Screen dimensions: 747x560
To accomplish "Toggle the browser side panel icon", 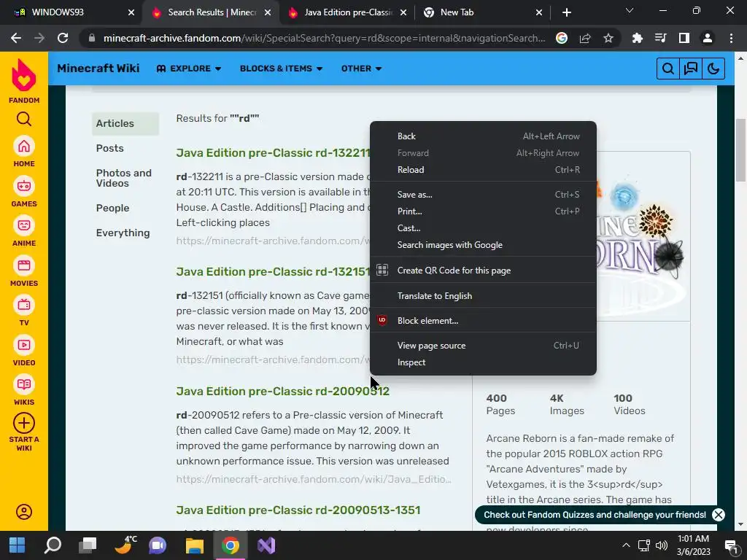I will (684, 38).
